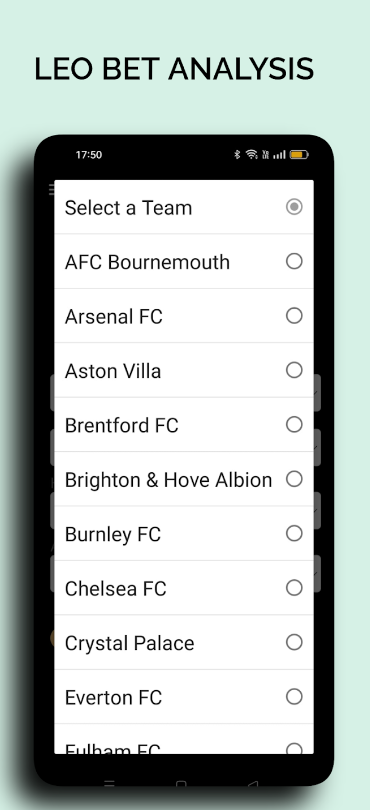Pick the Brentford FC radio button
This screenshot has height=810, width=370.
pos(294,425)
